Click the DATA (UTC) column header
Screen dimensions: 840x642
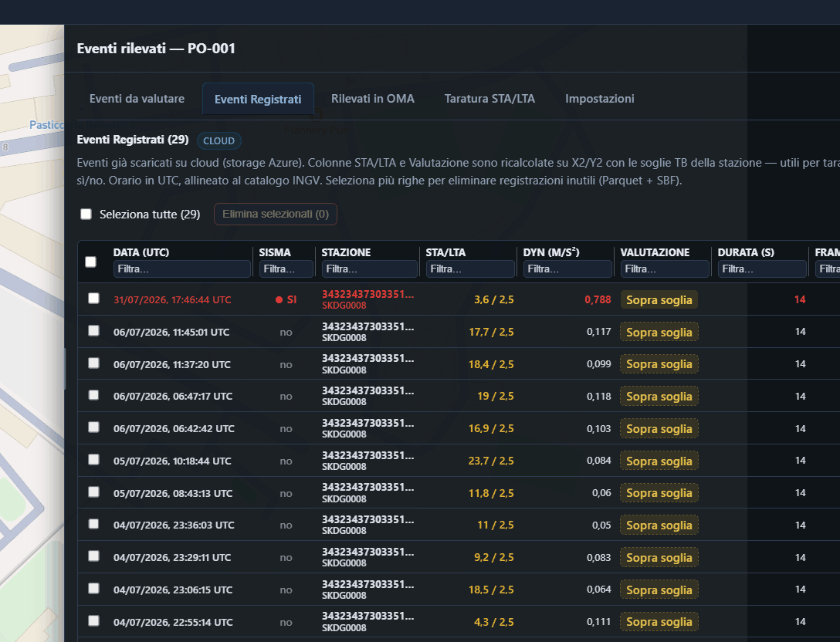[141, 252]
